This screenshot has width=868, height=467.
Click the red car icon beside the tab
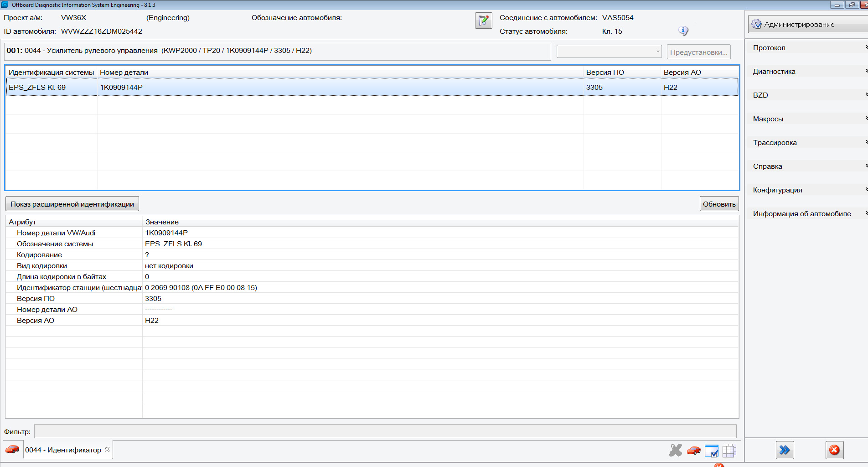tap(12, 449)
